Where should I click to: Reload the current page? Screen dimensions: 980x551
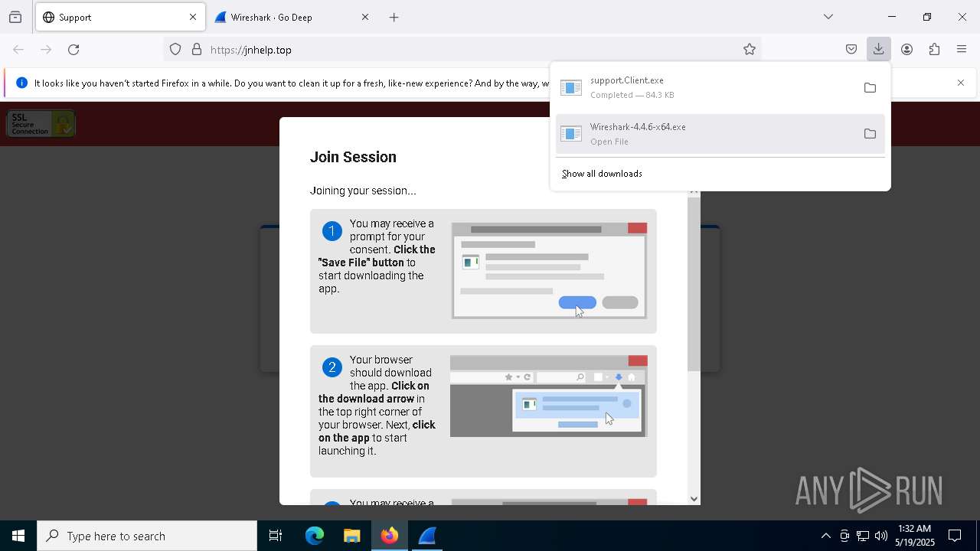click(73, 50)
